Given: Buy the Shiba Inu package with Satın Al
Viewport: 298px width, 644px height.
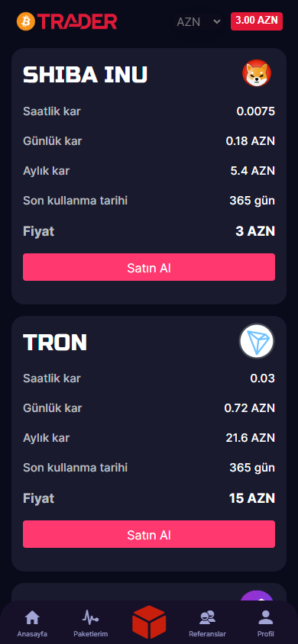Looking at the screenshot, I should click(149, 267).
